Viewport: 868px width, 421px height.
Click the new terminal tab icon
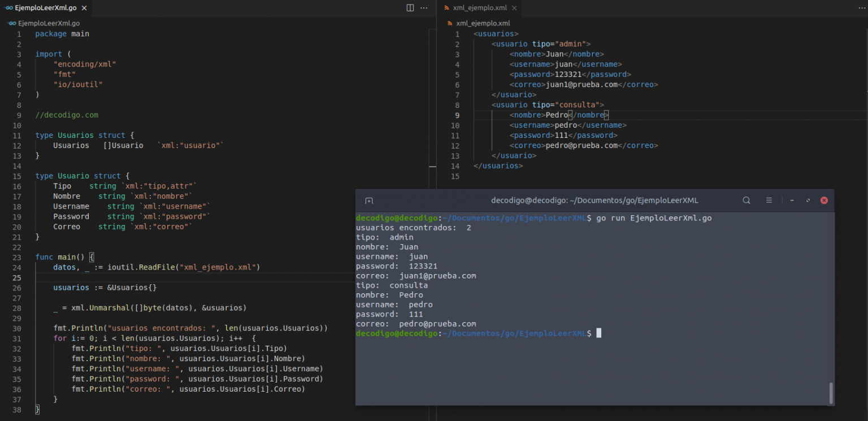pyautogui.click(x=369, y=200)
